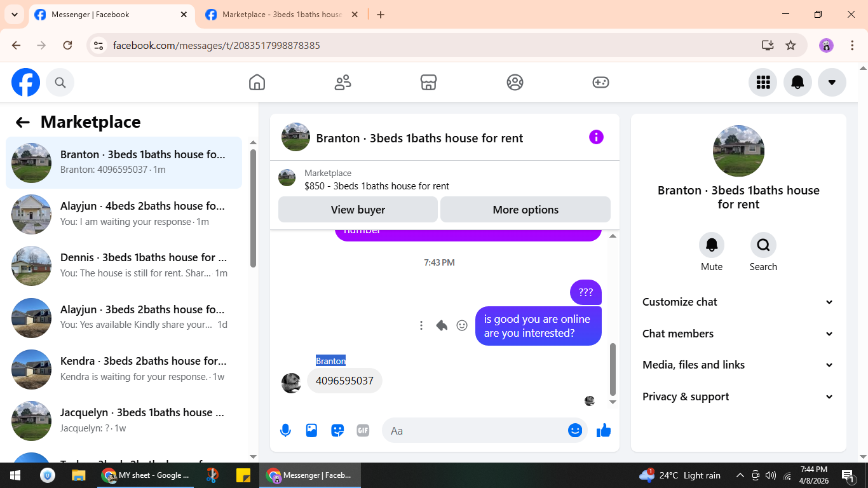868x488 pixels.
Task: Open the Friends icon in top navigation
Action: [343, 83]
